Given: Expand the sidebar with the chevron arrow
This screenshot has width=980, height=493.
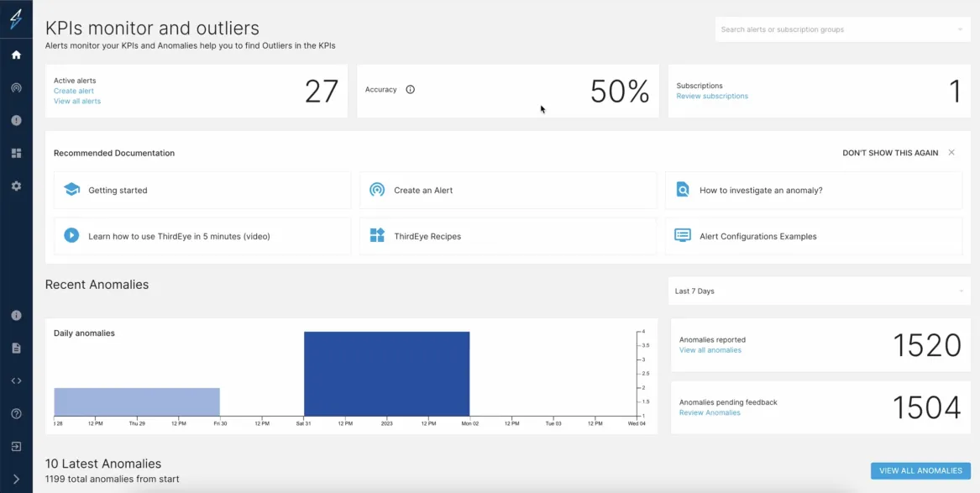Looking at the screenshot, I should coord(16,480).
